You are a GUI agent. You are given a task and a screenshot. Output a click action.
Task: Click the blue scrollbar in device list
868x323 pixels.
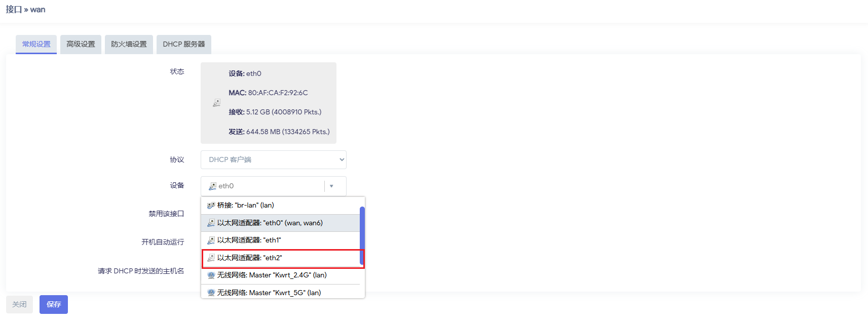[362, 235]
